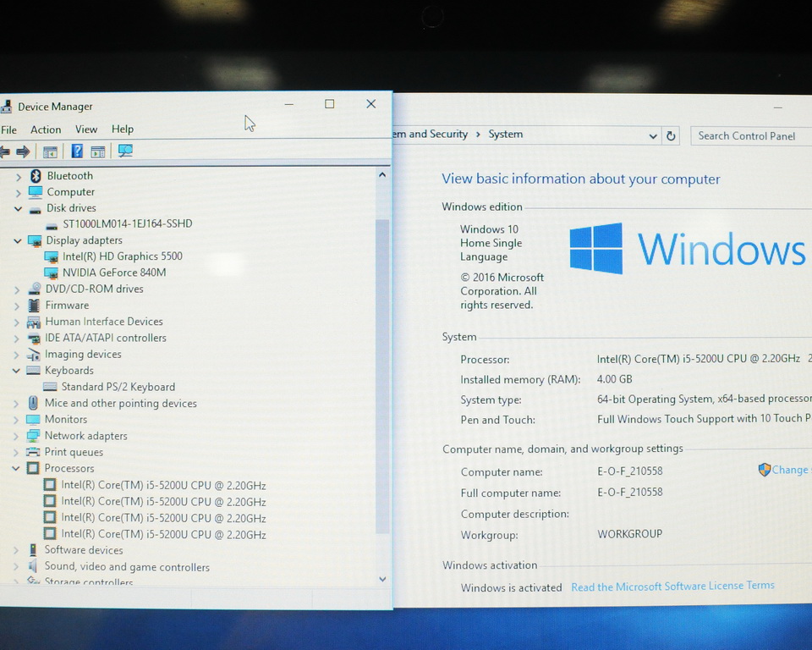The image size is (812, 650).
Task: Click System and Security breadcrumb
Action: tap(430, 135)
